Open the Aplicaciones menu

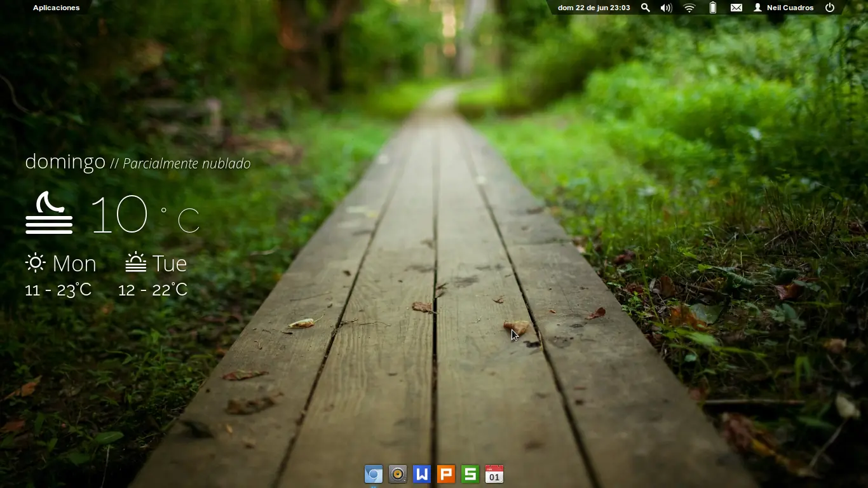tap(56, 8)
